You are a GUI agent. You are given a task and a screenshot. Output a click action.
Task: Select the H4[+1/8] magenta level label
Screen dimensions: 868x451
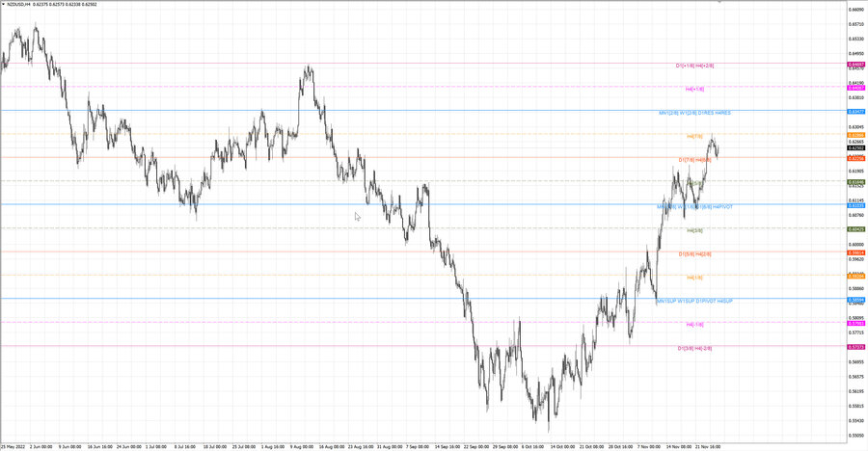click(694, 89)
